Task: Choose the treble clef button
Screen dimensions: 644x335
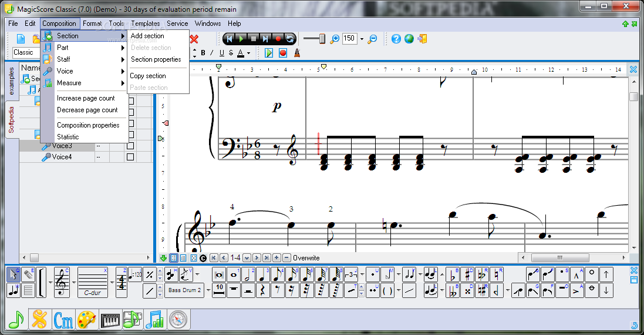Action: (x=62, y=282)
